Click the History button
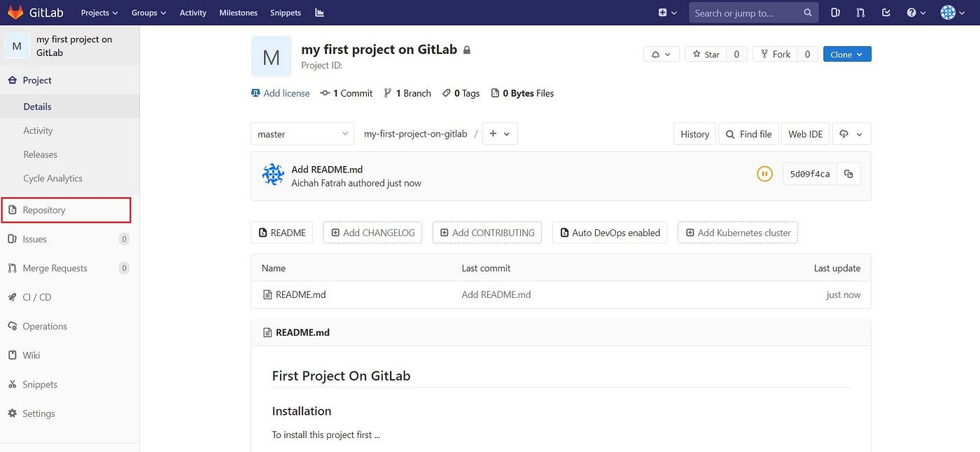980x452 pixels. pyautogui.click(x=694, y=134)
